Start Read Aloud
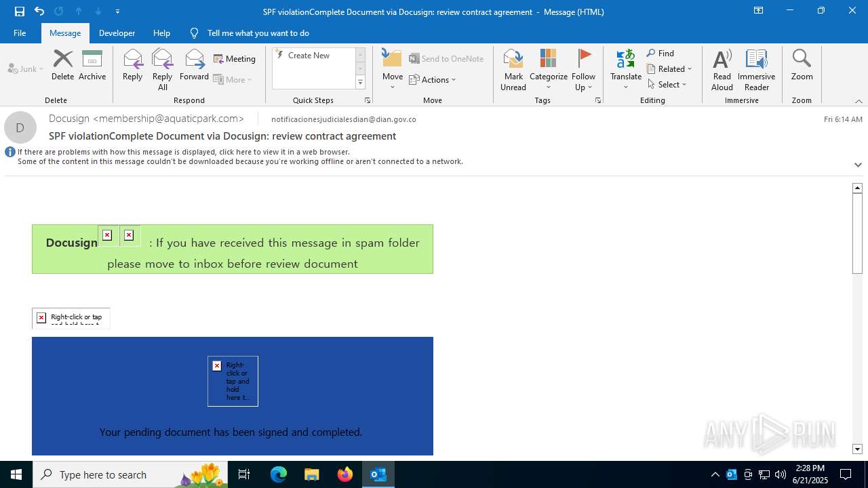868x488 pixels. pos(722,70)
